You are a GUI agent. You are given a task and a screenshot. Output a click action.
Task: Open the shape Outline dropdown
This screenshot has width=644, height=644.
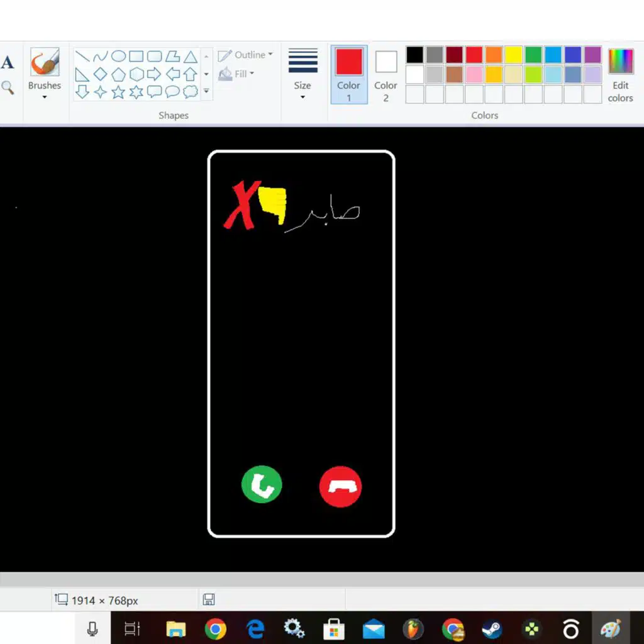pyautogui.click(x=245, y=55)
